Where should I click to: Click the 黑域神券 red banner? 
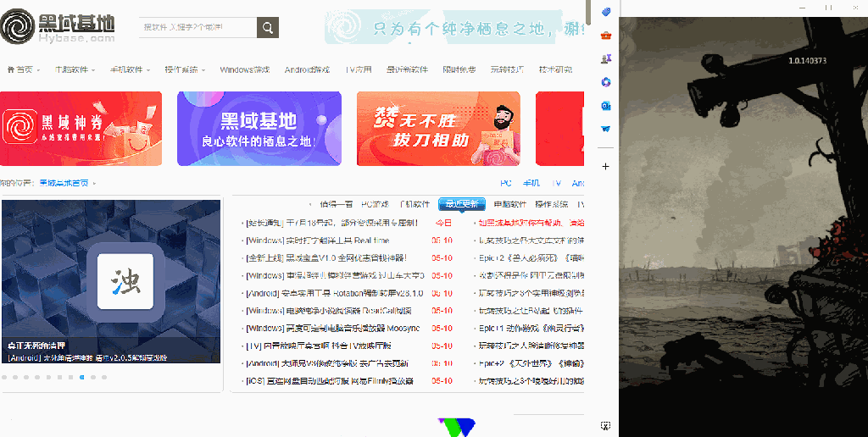pyautogui.click(x=81, y=129)
